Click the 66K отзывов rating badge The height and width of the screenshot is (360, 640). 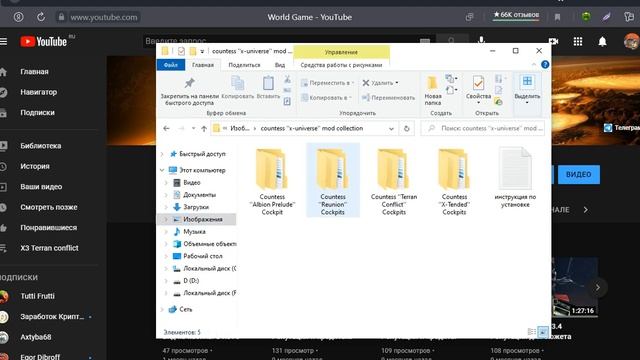(516, 15)
